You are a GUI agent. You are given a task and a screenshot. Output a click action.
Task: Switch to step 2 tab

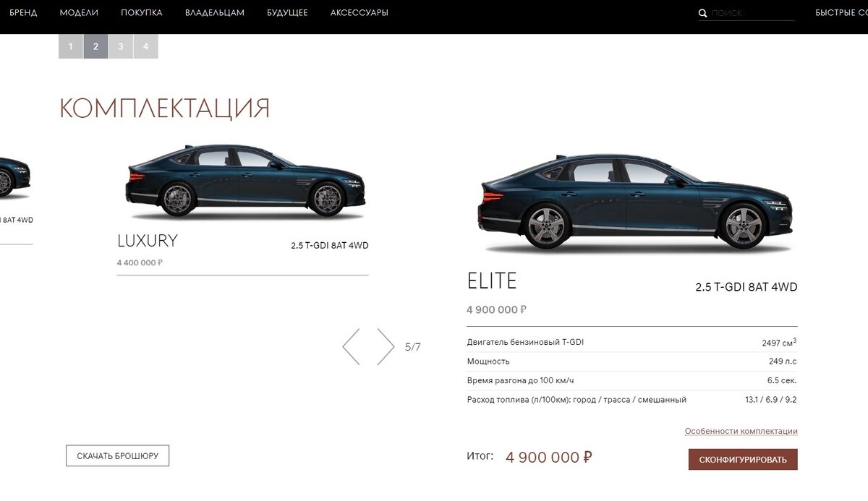95,46
